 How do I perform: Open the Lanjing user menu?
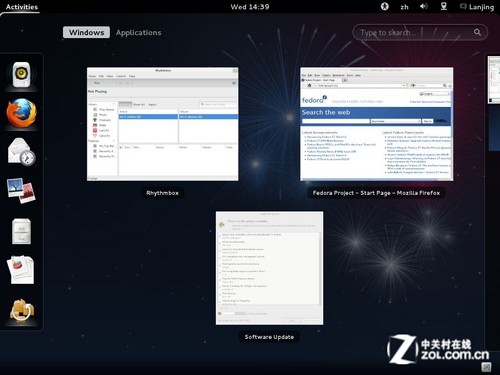(477, 7)
